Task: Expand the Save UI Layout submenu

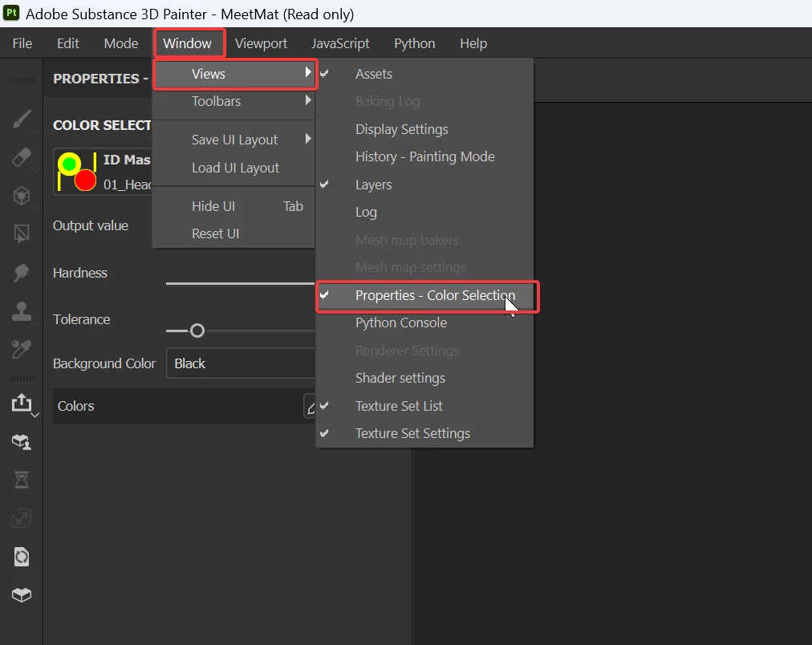Action: tap(233, 140)
